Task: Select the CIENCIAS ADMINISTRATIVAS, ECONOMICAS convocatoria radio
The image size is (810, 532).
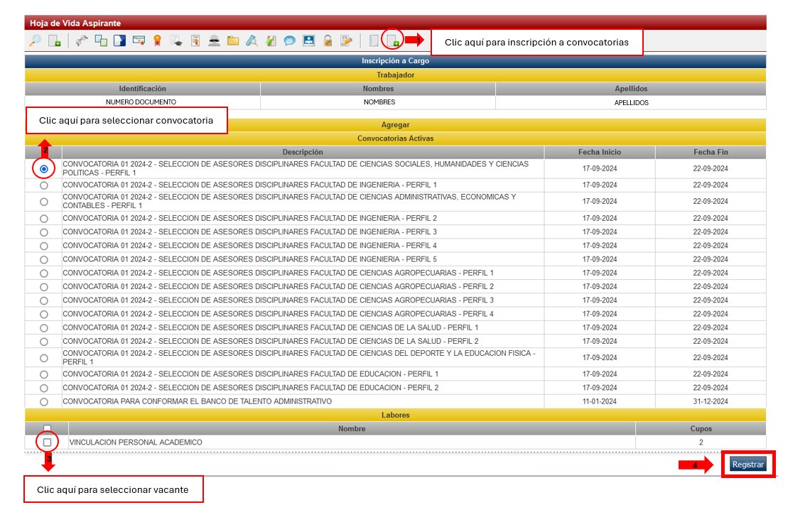Action: point(44,202)
